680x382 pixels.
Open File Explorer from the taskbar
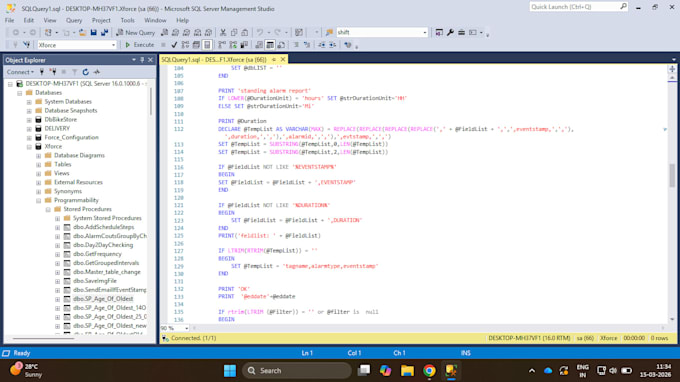407,371
